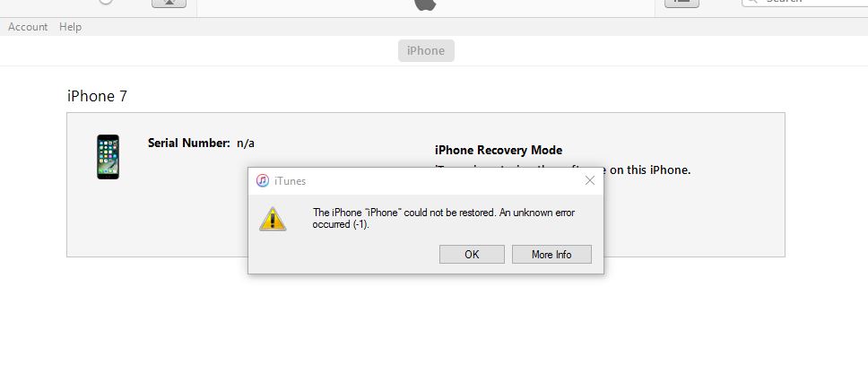The width and height of the screenshot is (868, 374).
Task: Open the Help menu
Action: (x=70, y=27)
